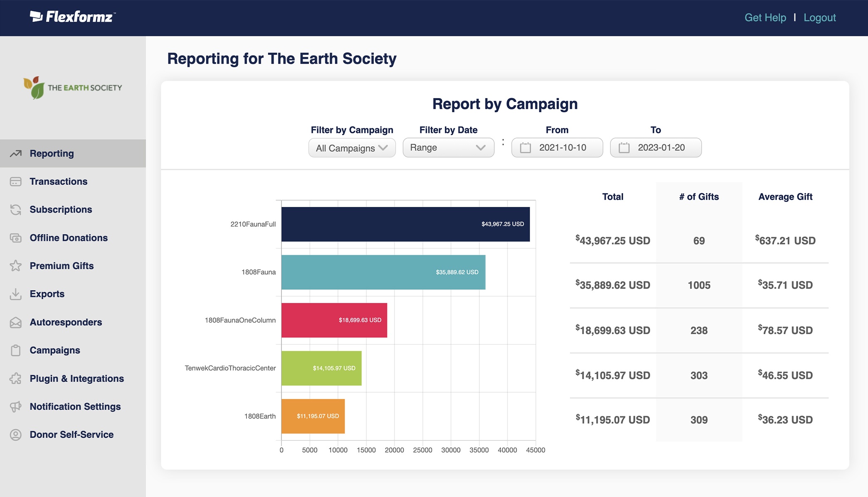Screen dimensions: 868x497
Task: Click the Subscriptions refresh icon
Action: [x=16, y=210]
